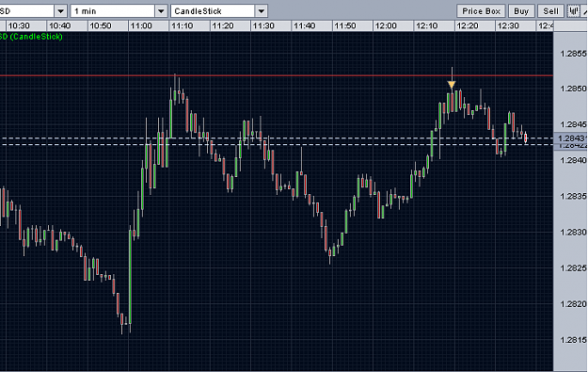Click the 11:20 time axis label

click(223, 26)
